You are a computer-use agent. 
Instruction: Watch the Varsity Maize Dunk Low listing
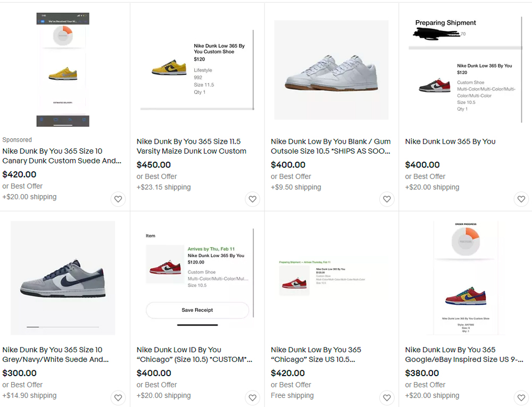[x=253, y=200]
